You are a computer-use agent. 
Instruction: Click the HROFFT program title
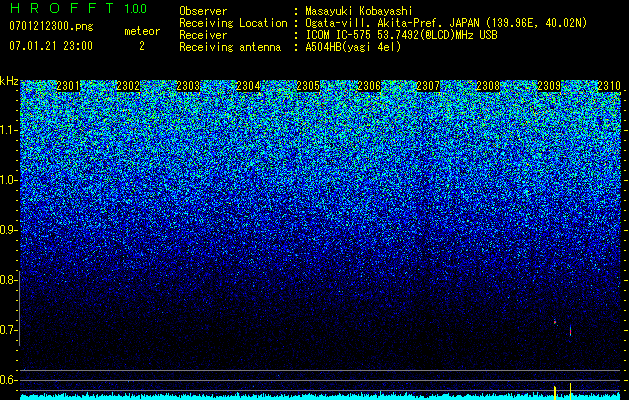63,8
